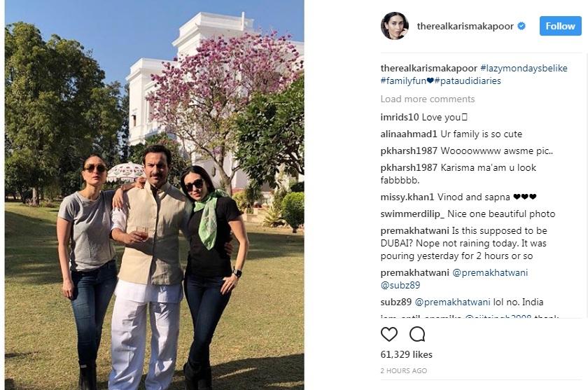Open the comment speech bubble icon
Image resolution: width=588 pixels, height=390 pixels.
coord(417,334)
